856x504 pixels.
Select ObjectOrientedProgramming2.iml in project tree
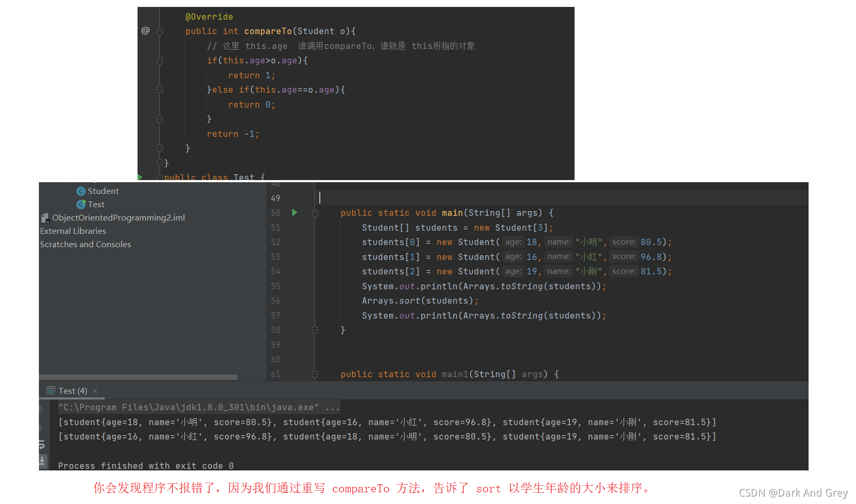coord(118,218)
